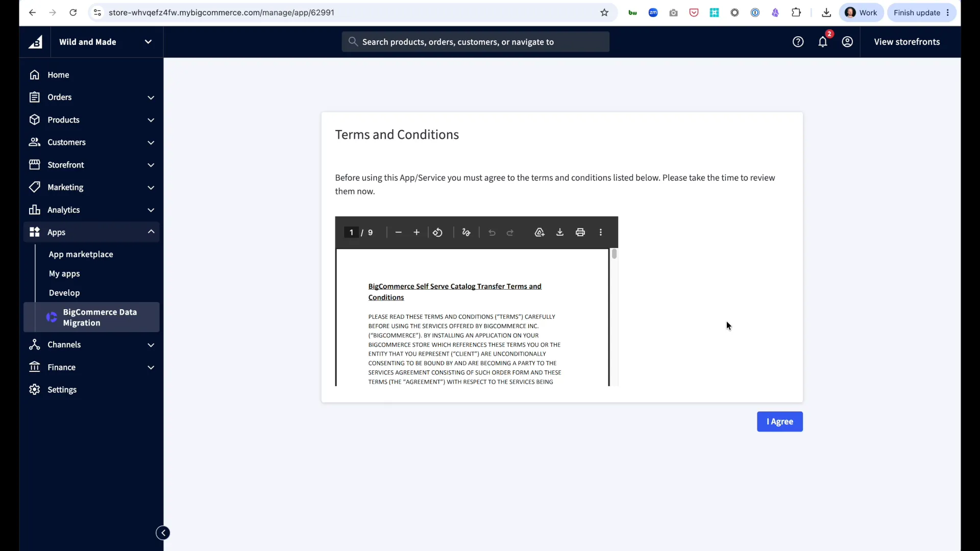The height and width of the screenshot is (551, 980).
Task: Click the search products input field
Action: tap(475, 42)
